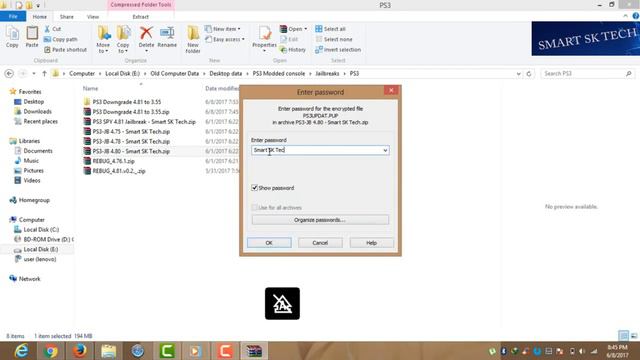Select the Cut scissors command
Image resolution: width=640 pixels, height=360 pixels.
[52, 29]
